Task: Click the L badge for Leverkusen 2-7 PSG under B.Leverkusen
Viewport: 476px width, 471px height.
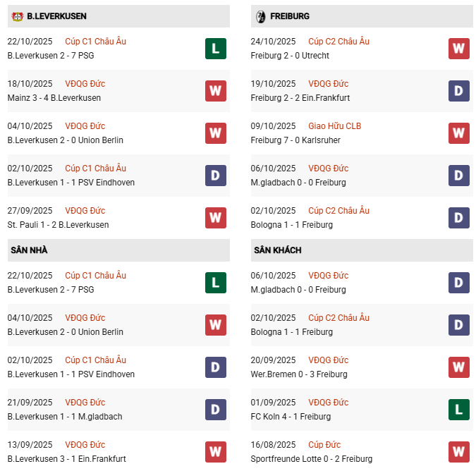Action: [x=216, y=49]
